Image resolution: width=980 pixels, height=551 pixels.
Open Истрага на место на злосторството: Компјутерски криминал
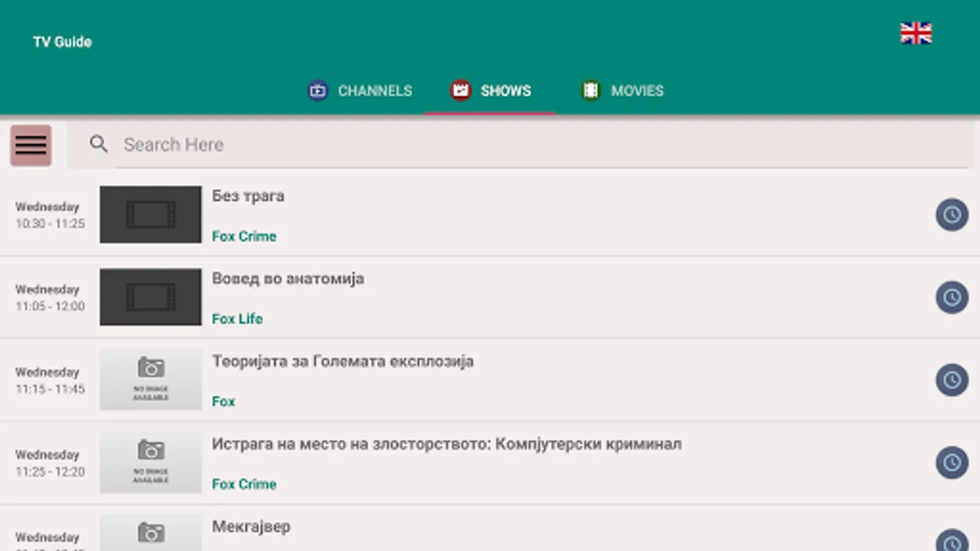[447, 444]
